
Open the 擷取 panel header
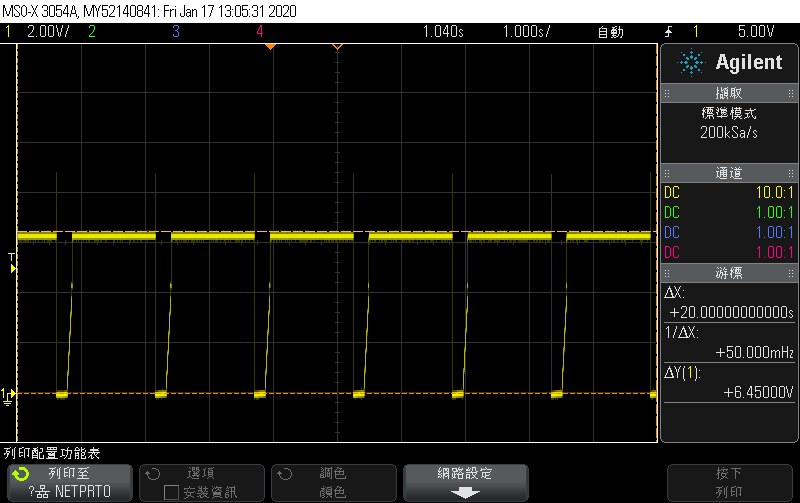coord(729,93)
